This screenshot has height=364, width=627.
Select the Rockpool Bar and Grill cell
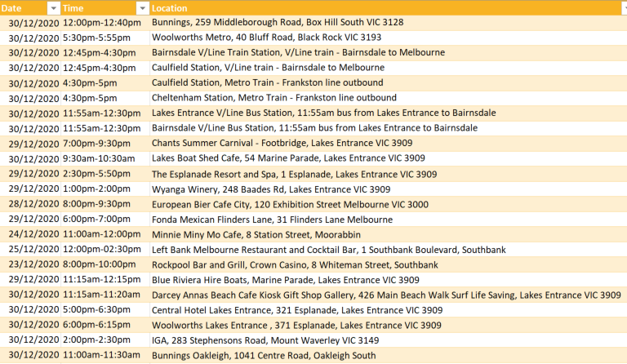(x=389, y=265)
